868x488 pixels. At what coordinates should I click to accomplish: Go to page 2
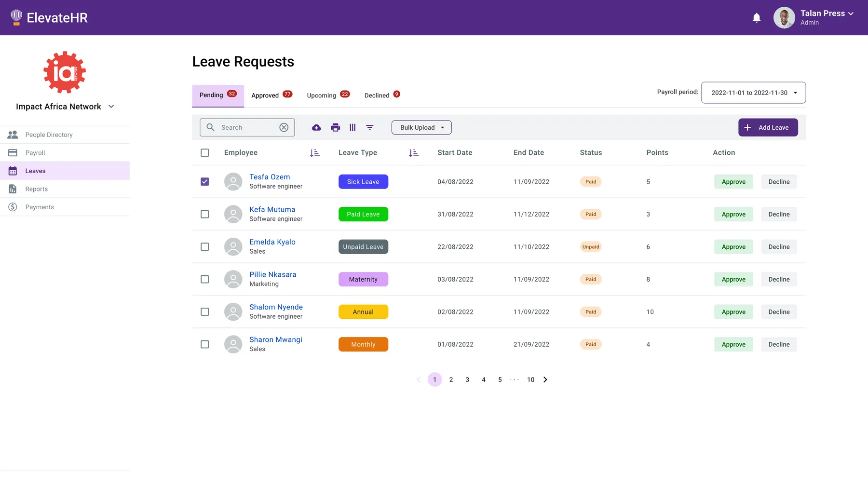tap(451, 380)
